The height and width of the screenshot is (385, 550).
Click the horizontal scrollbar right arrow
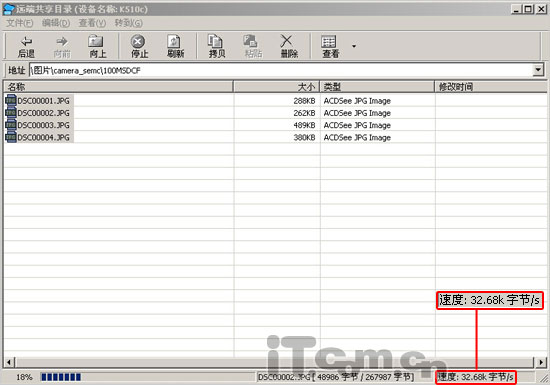(541, 362)
